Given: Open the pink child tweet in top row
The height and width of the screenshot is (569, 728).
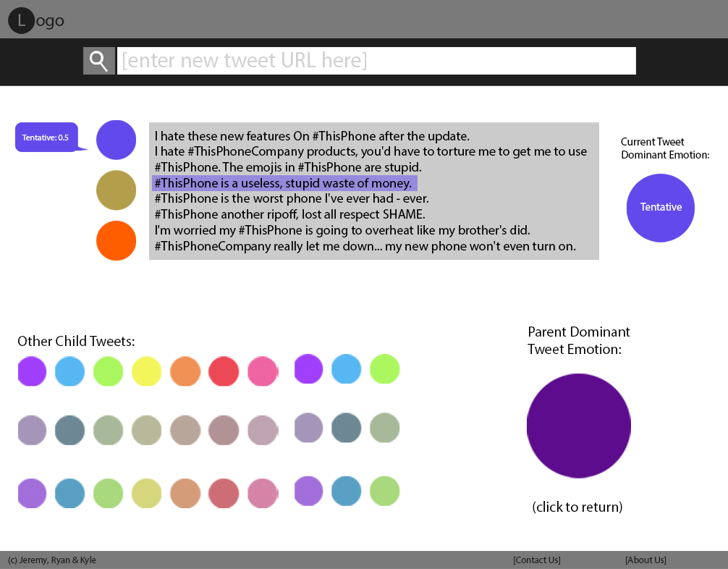Looking at the screenshot, I should (x=263, y=371).
